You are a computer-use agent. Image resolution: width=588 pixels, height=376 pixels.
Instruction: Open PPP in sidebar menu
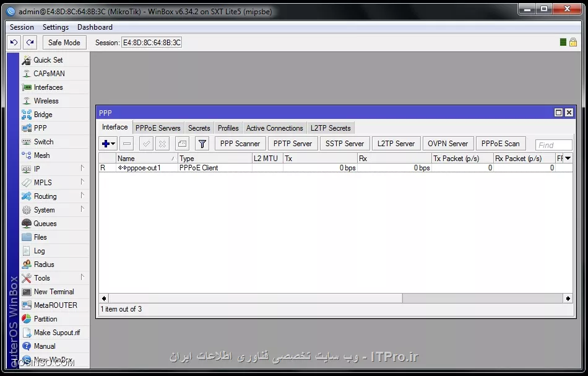click(x=54, y=128)
